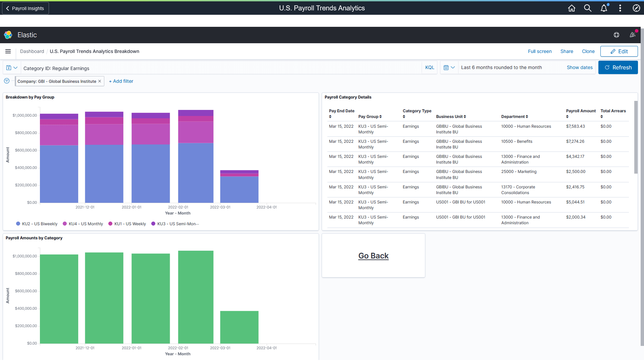Image resolution: width=644 pixels, height=362 pixels.
Task: Navigate home using the house icon
Action: coord(572,8)
